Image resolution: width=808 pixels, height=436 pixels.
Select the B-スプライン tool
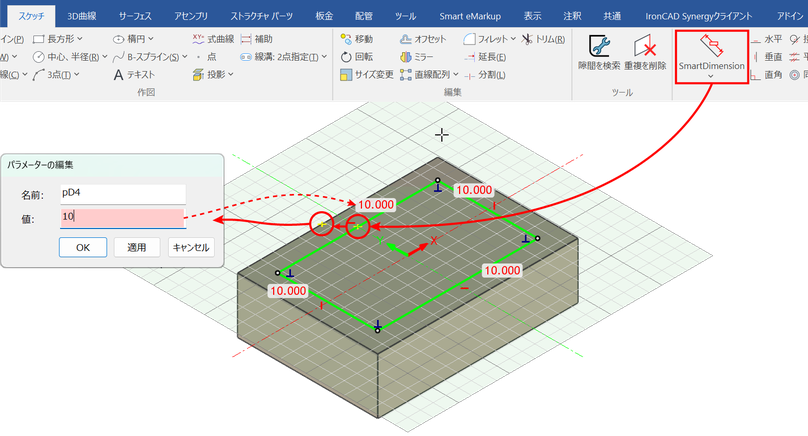tap(146, 57)
